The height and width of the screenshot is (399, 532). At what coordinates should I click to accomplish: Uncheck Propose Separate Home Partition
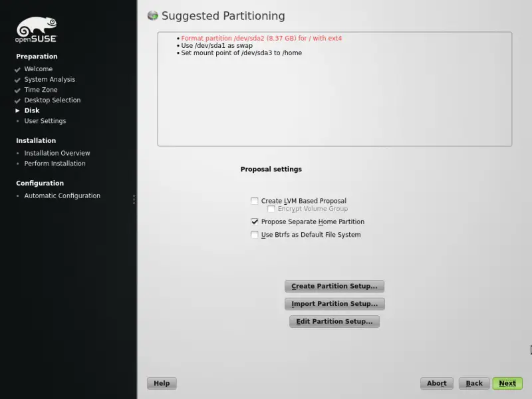point(255,221)
